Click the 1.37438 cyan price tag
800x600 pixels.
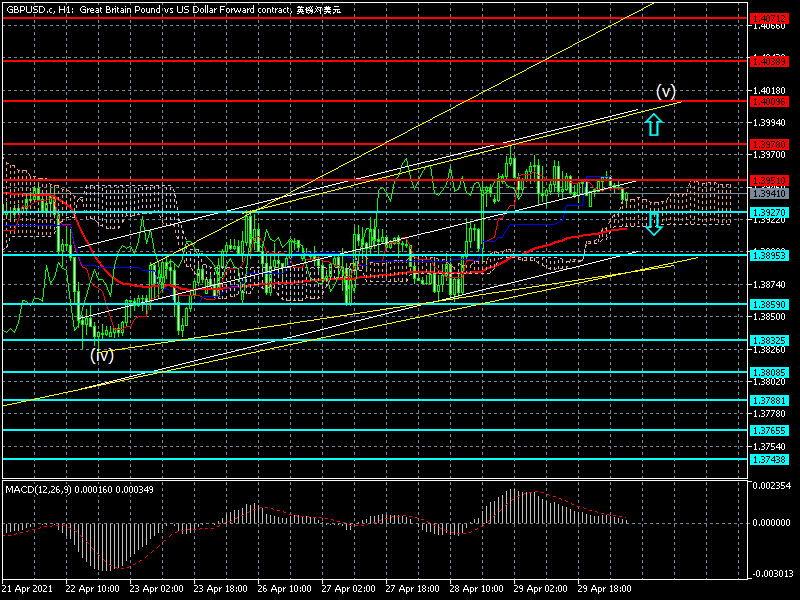coord(769,460)
